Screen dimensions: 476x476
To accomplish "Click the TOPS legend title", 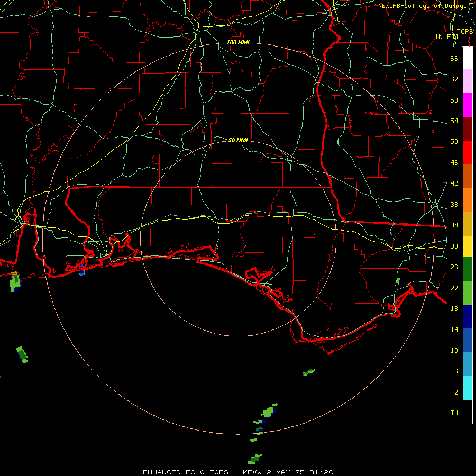I will 465,32.
